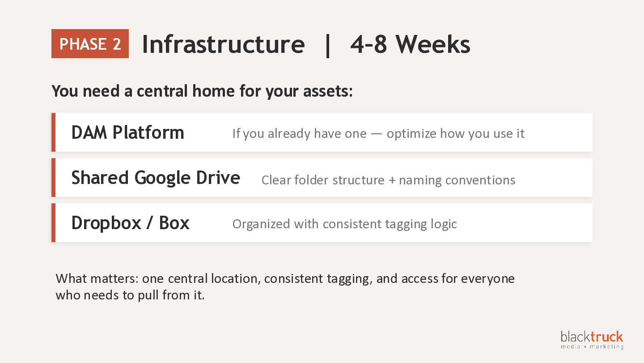644x363 pixels.
Task: Open the Shared Google Drive card
Action: [322, 178]
